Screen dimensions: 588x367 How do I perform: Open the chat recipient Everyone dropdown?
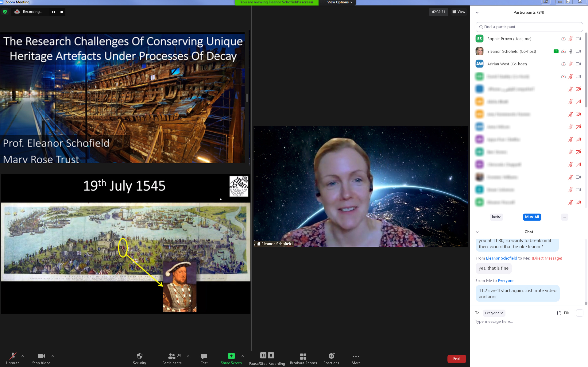494,313
